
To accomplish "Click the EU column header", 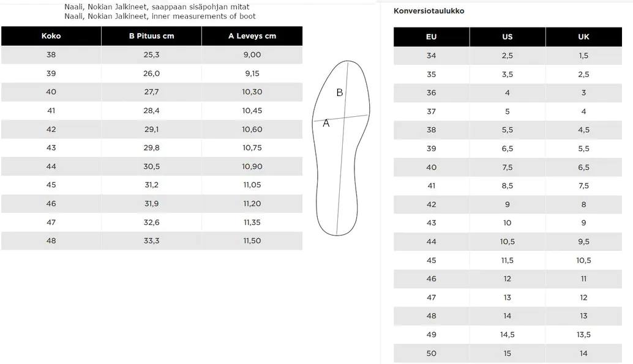I will click(x=431, y=37).
